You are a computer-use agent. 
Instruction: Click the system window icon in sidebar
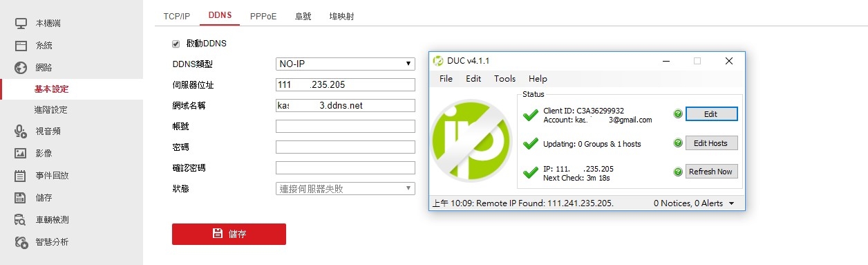(21, 46)
